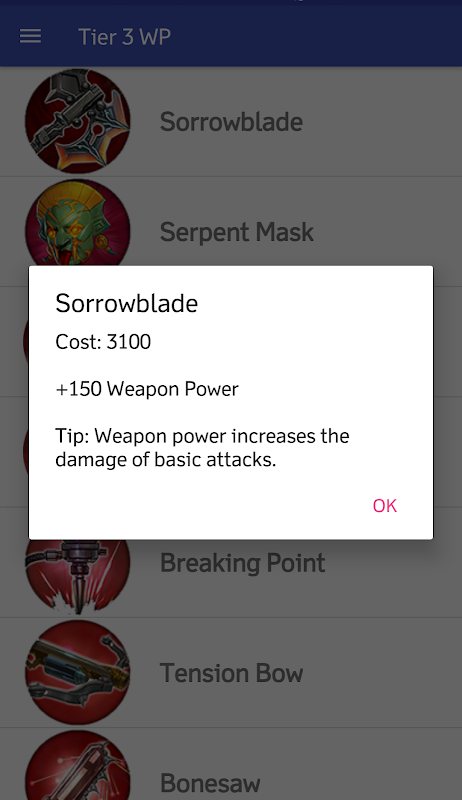Click the weapon power Tip paragraph
462x800 pixels.
pyautogui.click(x=202, y=447)
